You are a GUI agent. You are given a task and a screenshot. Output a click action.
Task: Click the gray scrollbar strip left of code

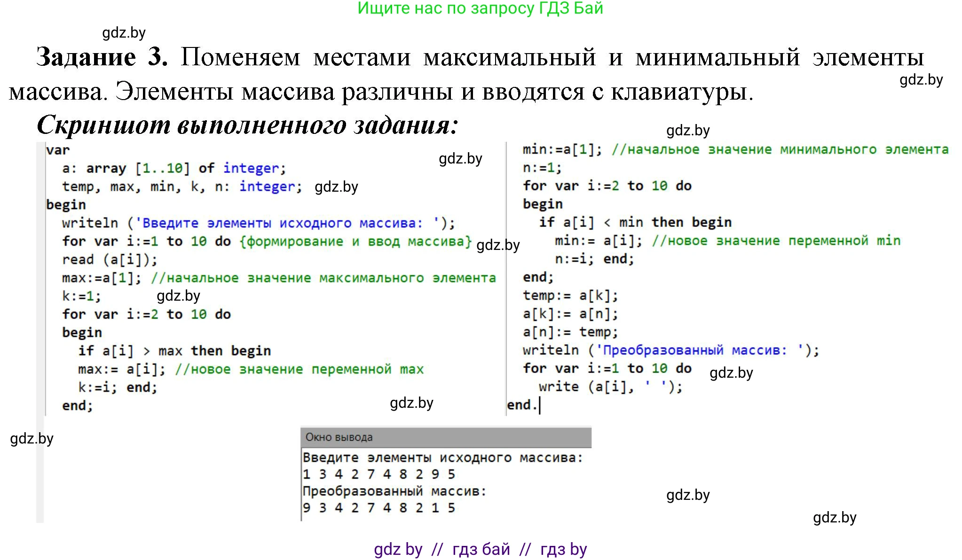coord(39,282)
